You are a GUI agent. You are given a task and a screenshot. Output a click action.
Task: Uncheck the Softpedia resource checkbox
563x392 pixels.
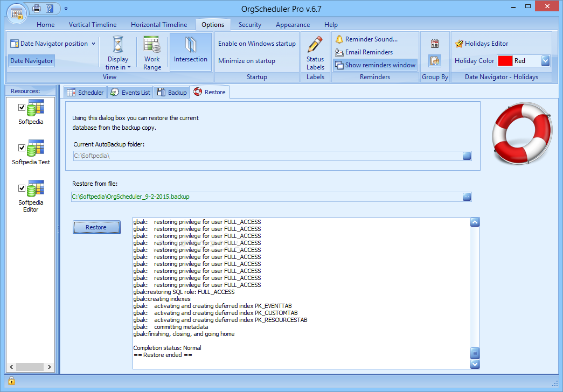click(22, 107)
